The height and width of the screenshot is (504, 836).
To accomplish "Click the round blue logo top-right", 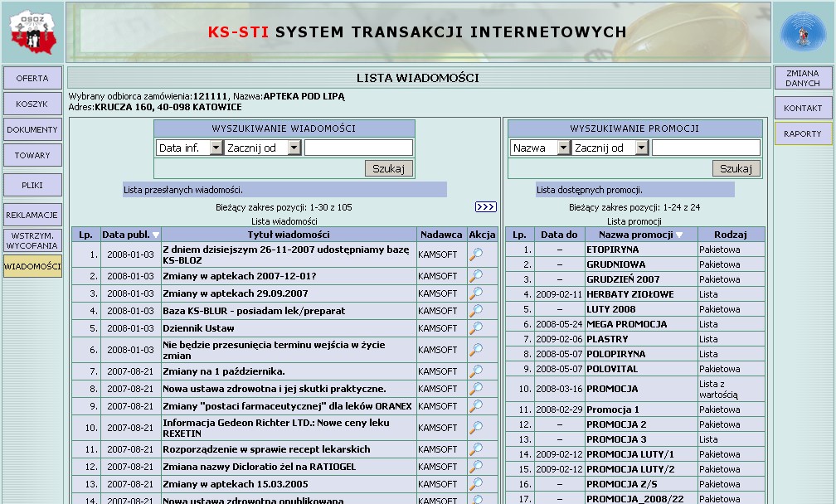I will 801,32.
